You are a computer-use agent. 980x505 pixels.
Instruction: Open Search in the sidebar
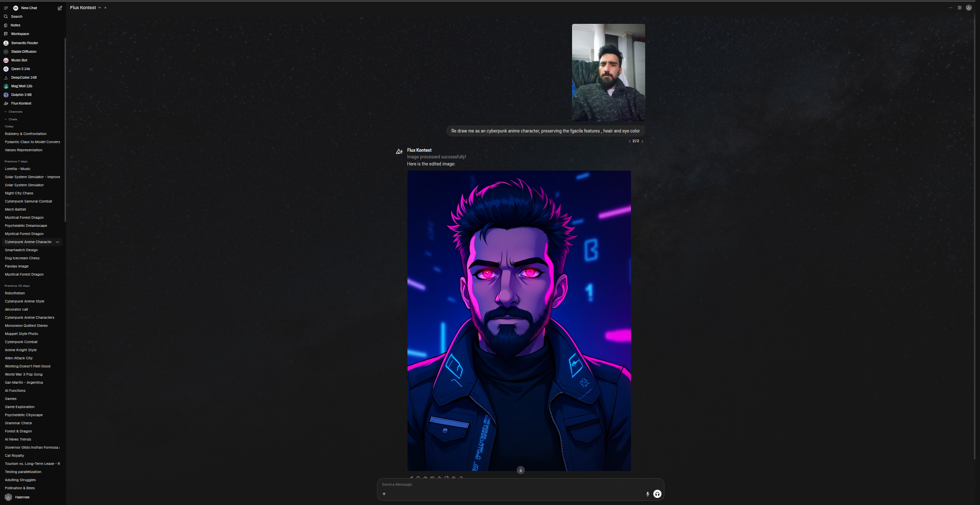click(16, 17)
